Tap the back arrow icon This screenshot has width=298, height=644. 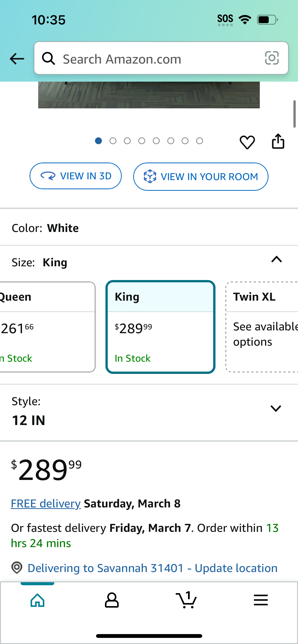point(17,59)
